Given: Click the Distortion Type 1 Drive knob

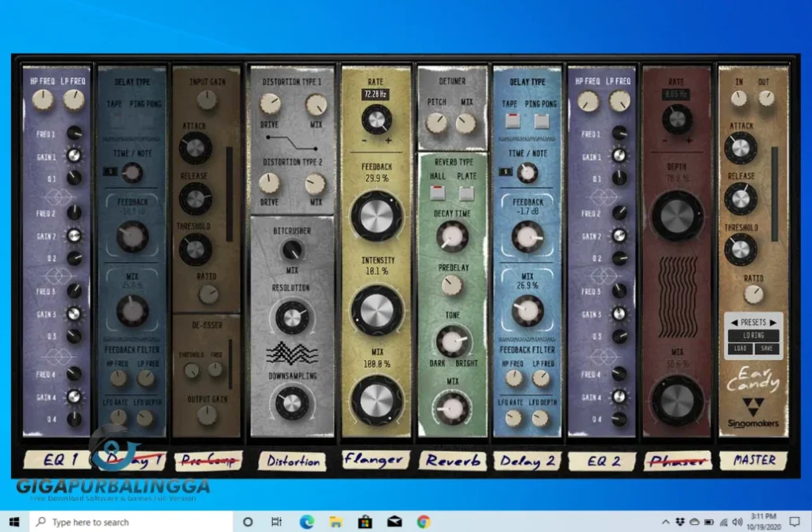Looking at the screenshot, I should pos(270,104).
